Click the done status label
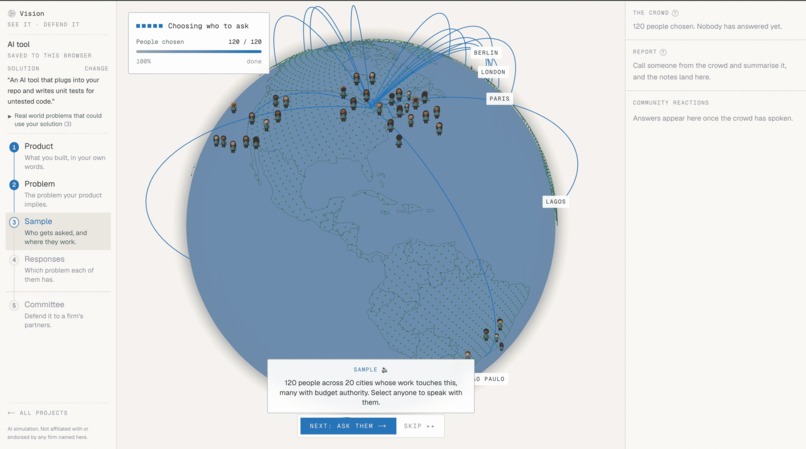Screen dimensions: 806x449 (x=254, y=61)
